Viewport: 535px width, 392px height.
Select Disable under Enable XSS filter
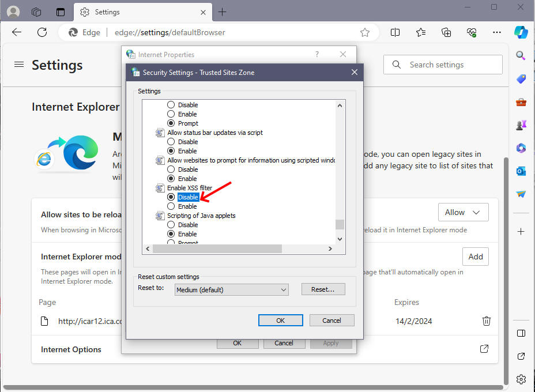(171, 197)
